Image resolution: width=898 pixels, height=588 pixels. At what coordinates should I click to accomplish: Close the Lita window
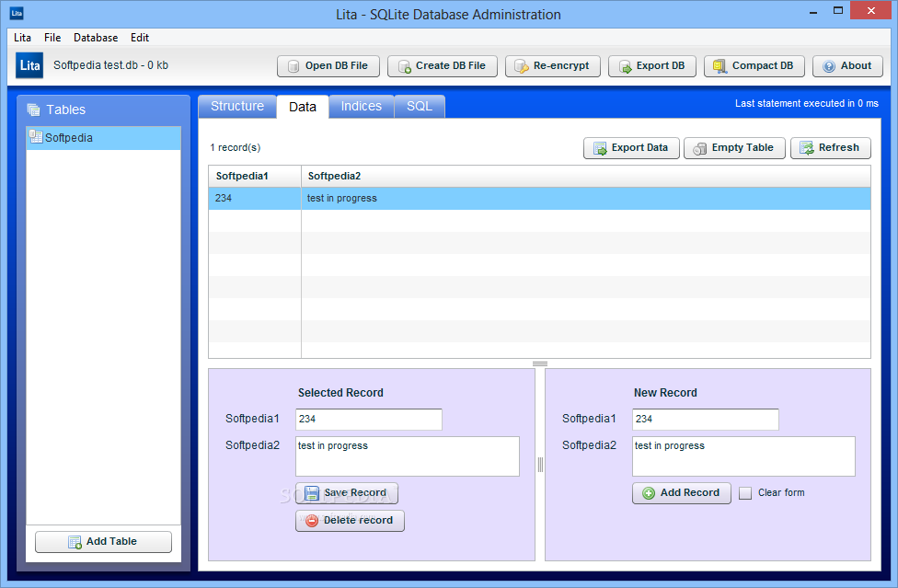coord(870,11)
